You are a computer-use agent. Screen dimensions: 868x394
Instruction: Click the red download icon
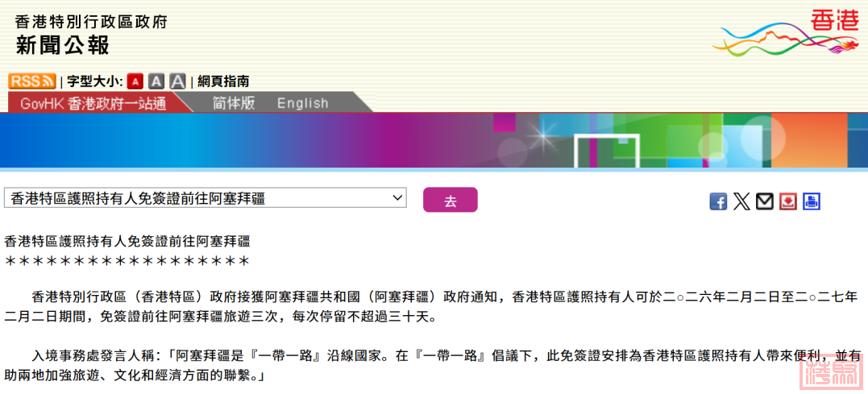[x=788, y=201]
